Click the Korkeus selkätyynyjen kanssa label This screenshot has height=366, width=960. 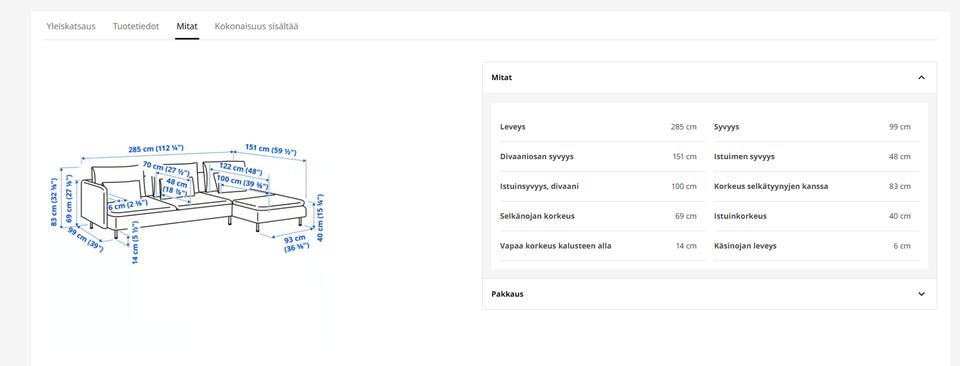(771, 186)
